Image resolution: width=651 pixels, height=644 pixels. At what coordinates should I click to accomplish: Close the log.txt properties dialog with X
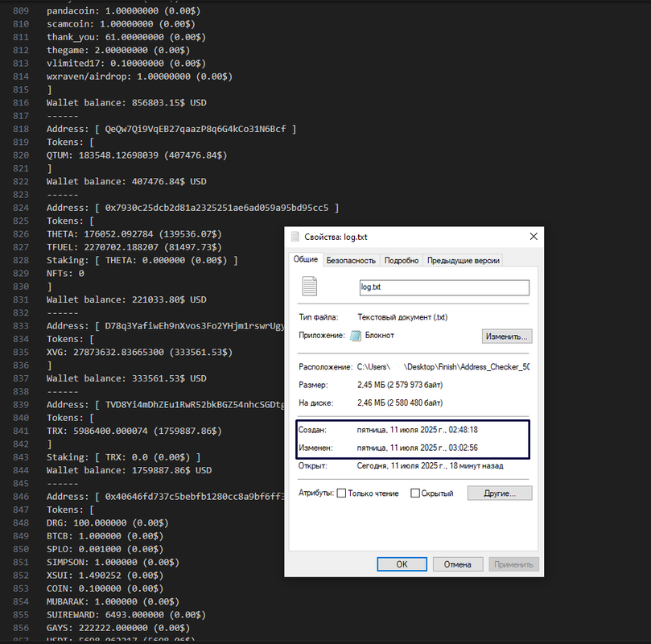tap(534, 236)
